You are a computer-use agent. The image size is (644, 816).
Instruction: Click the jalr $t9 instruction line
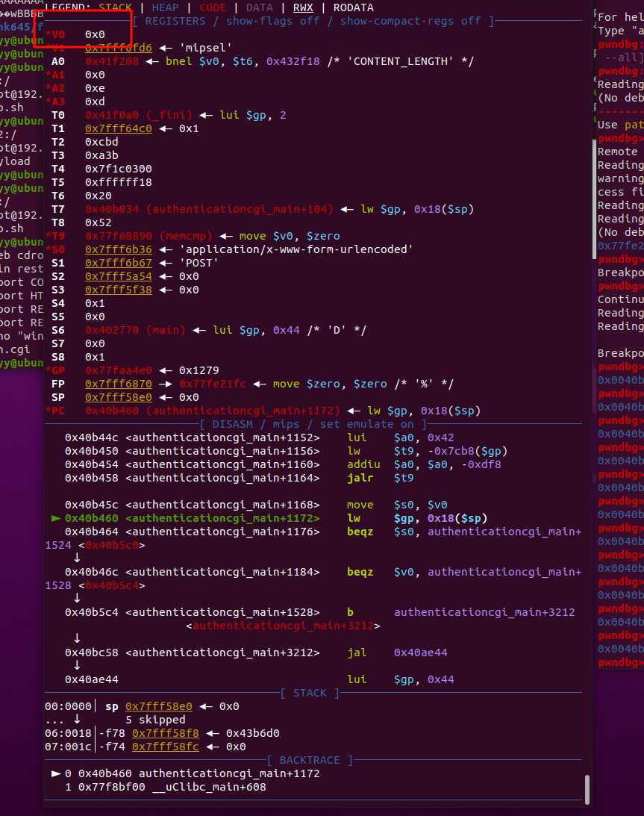coord(240,479)
